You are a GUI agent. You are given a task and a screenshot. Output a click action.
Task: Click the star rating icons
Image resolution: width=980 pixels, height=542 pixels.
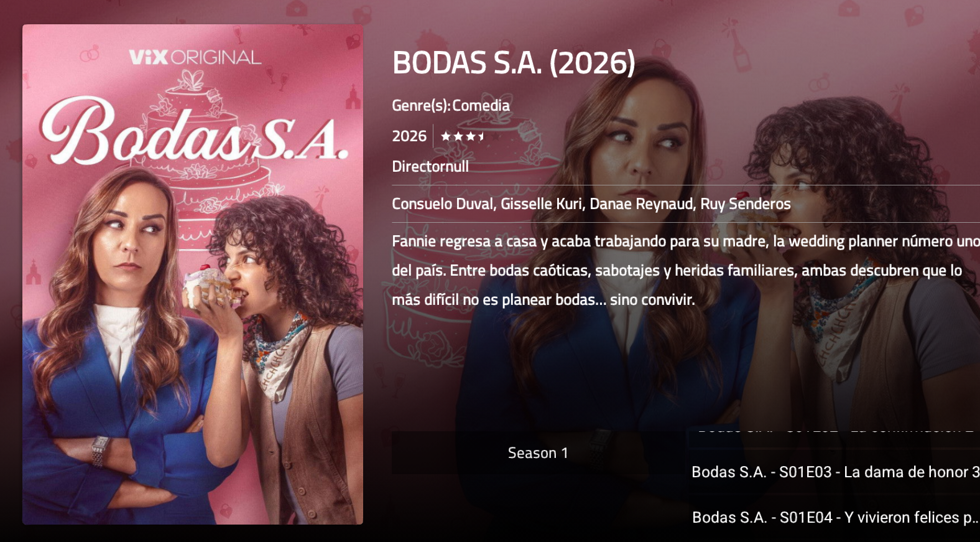463,136
